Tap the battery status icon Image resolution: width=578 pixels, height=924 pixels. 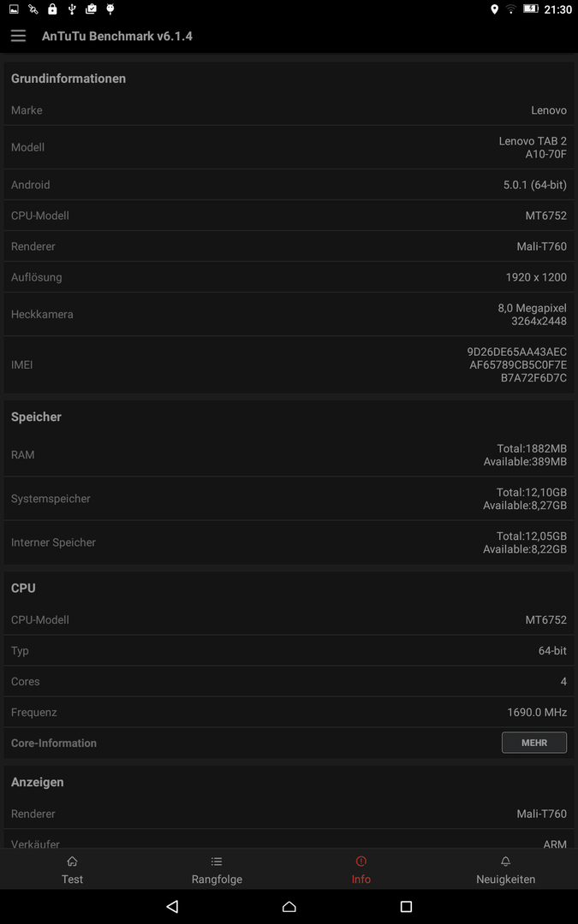pos(531,9)
